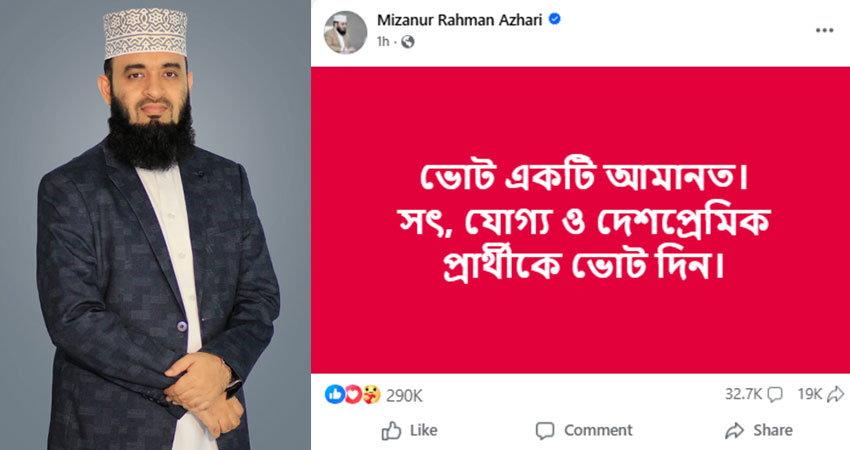Click the blue verified badge icon
This screenshot has height=450, width=850.
[x=555, y=20]
